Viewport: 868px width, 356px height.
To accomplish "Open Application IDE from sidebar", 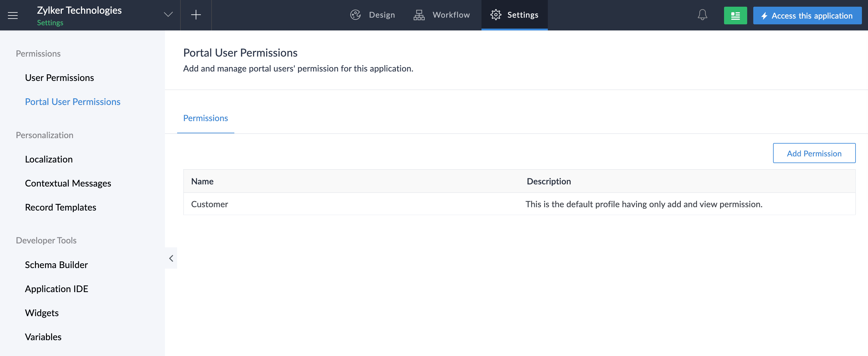I will [57, 289].
